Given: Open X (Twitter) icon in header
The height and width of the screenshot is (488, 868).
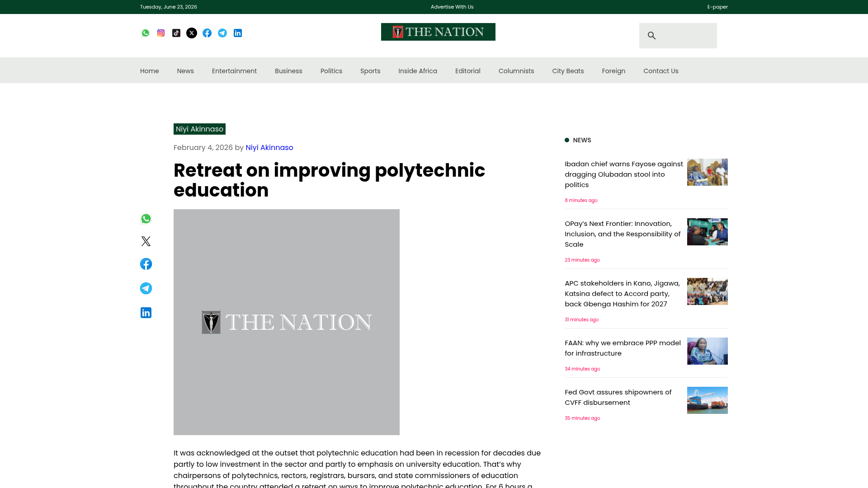Looking at the screenshot, I should (192, 33).
